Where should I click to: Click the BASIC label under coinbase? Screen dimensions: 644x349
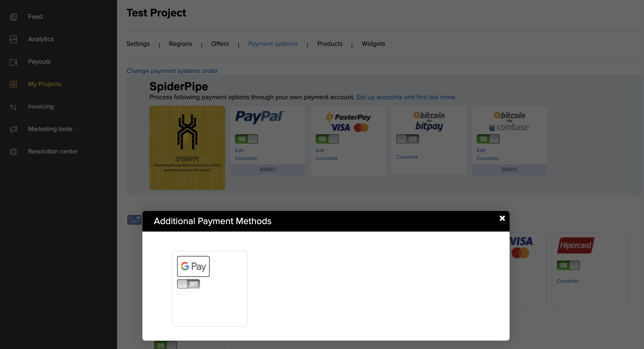click(509, 169)
